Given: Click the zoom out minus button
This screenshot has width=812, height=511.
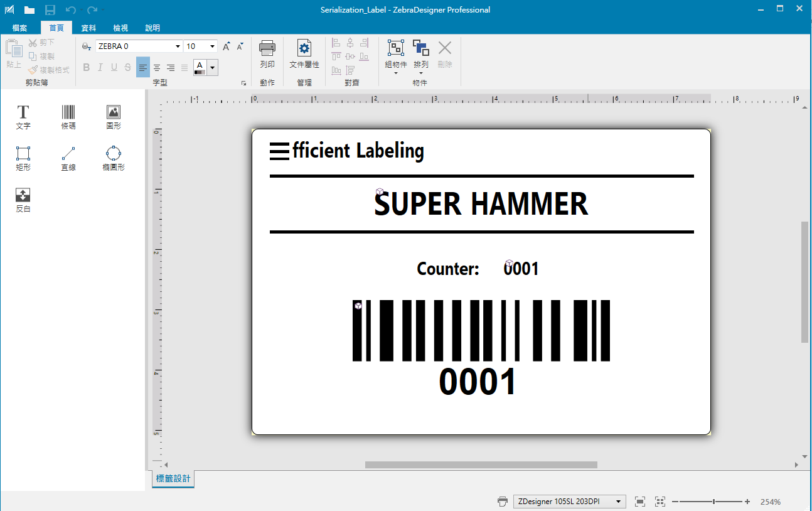Looking at the screenshot, I should [675, 502].
